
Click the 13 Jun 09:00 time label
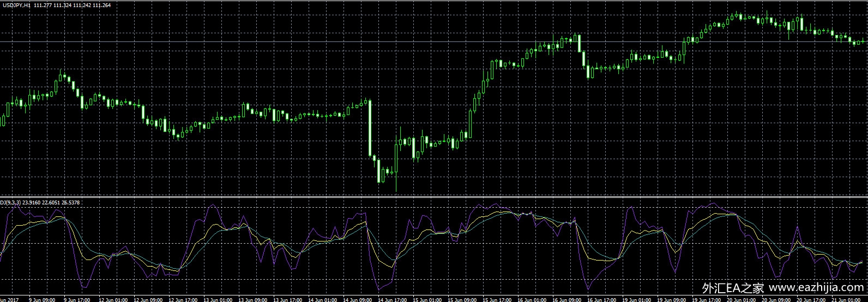(252, 299)
